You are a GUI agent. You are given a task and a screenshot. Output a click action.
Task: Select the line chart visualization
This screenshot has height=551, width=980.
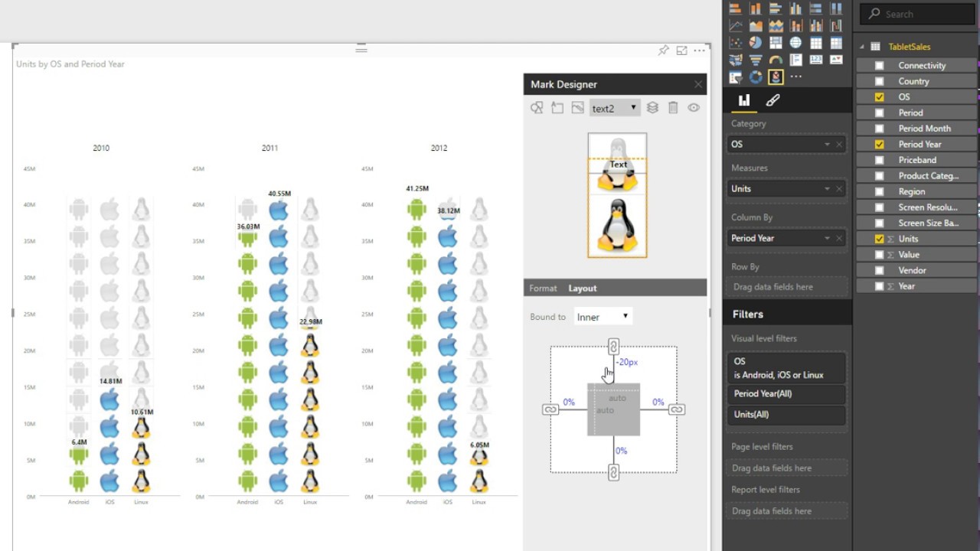(736, 26)
